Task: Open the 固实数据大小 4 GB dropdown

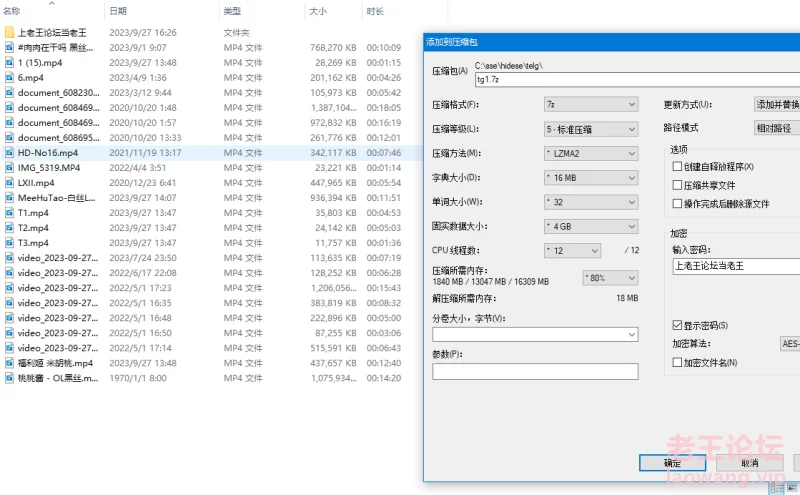Action: 591,226
